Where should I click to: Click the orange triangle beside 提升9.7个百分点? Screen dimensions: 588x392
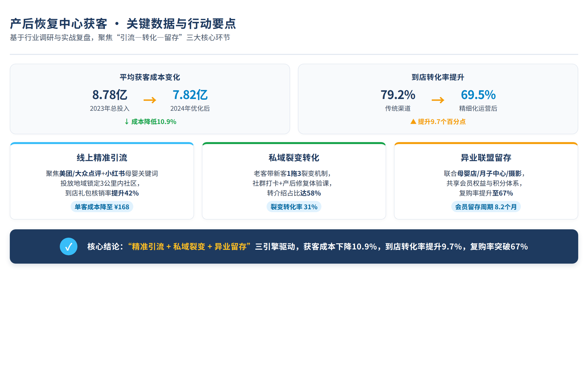413,122
